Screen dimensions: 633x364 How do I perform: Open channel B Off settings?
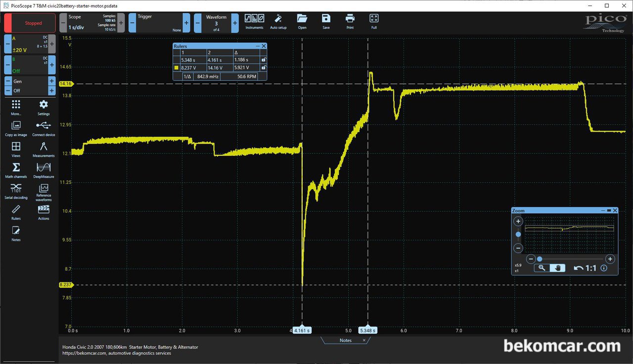click(30, 65)
